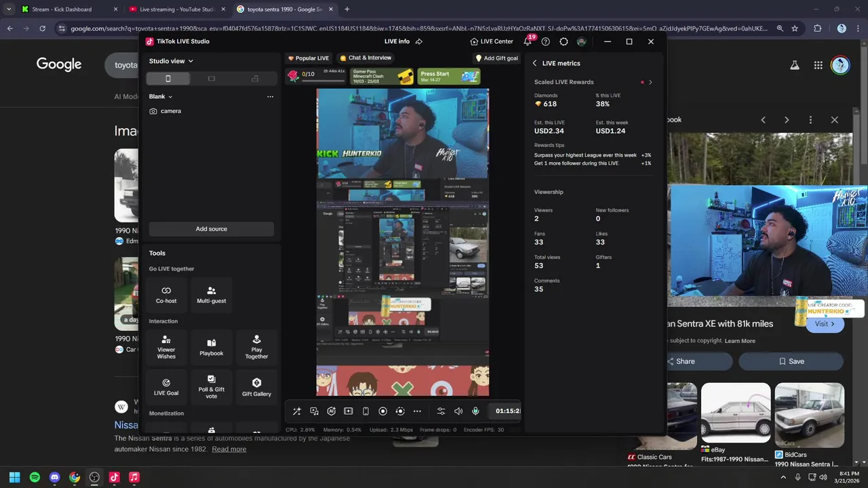Viewport: 868px width, 488px height.
Task: Click the dashed-circle replay capture icon
Action: click(x=400, y=411)
